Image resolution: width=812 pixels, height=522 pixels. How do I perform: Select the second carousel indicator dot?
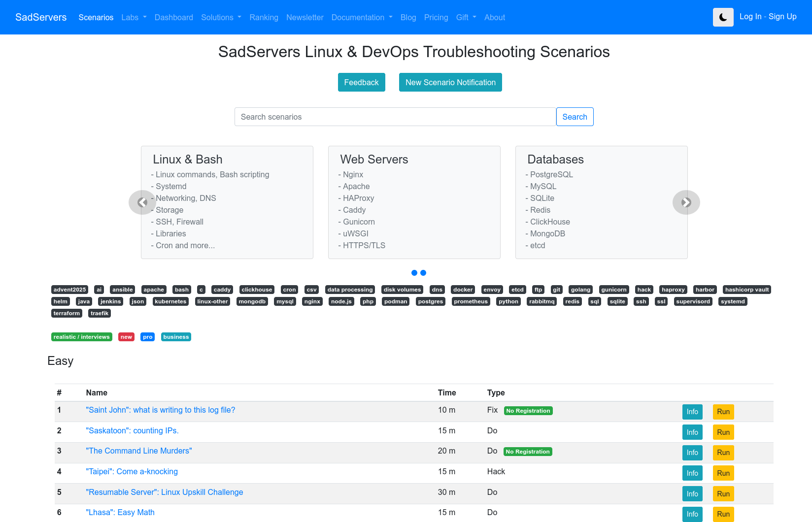[423, 273]
